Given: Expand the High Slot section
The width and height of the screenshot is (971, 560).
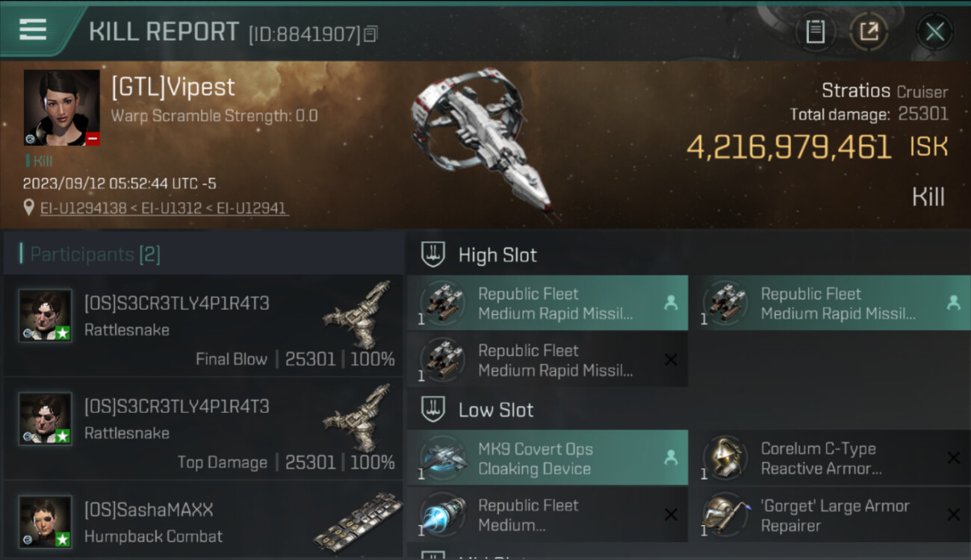Looking at the screenshot, I should [x=497, y=255].
